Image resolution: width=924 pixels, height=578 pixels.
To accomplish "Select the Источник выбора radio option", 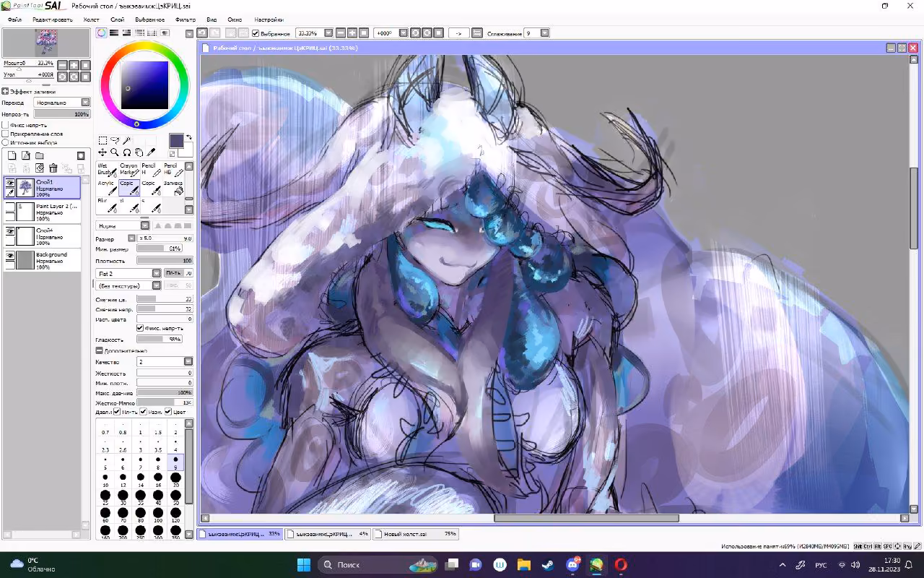I will pos(6,142).
